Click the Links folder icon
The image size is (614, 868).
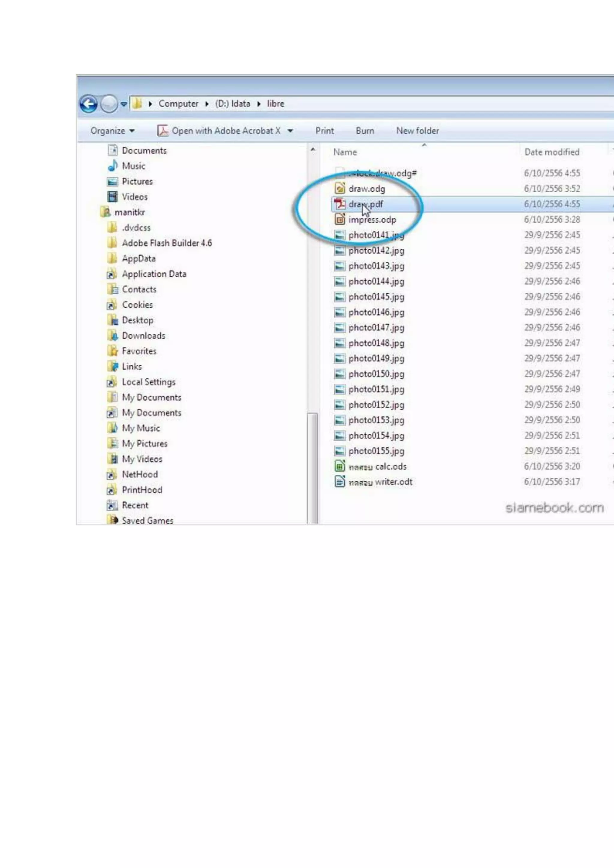tap(112, 366)
